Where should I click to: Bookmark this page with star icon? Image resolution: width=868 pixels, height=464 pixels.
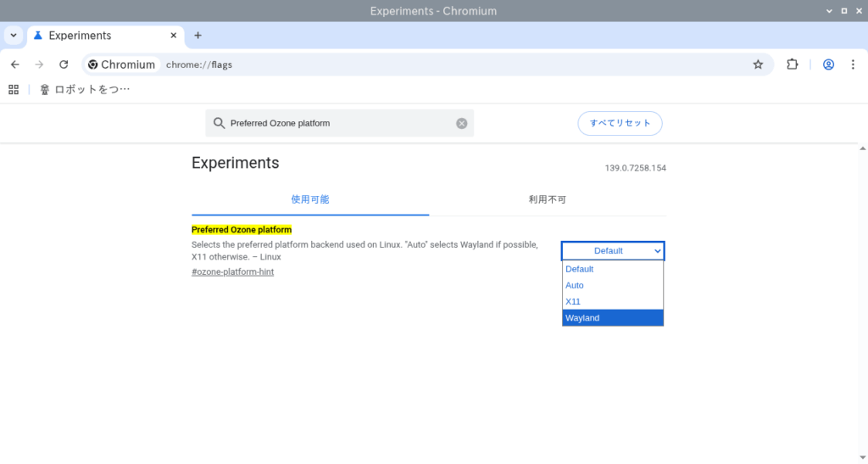(x=758, y=64)
